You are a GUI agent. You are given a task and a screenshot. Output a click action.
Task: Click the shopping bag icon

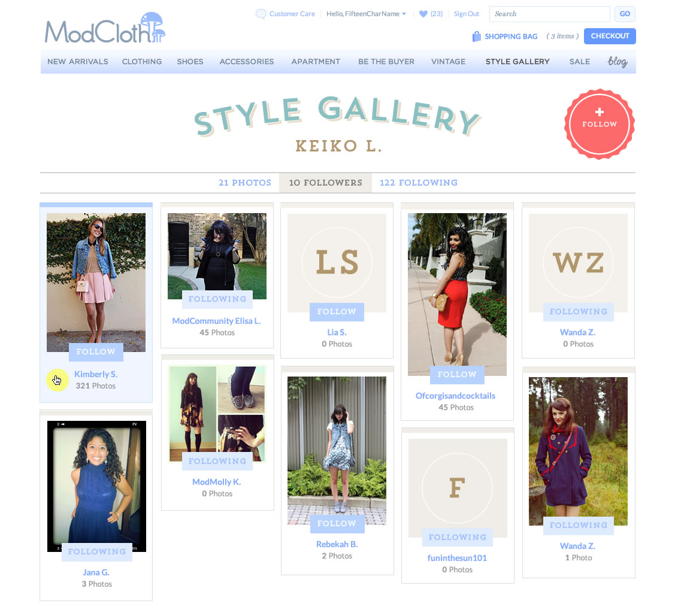click(x=477, y=36)
